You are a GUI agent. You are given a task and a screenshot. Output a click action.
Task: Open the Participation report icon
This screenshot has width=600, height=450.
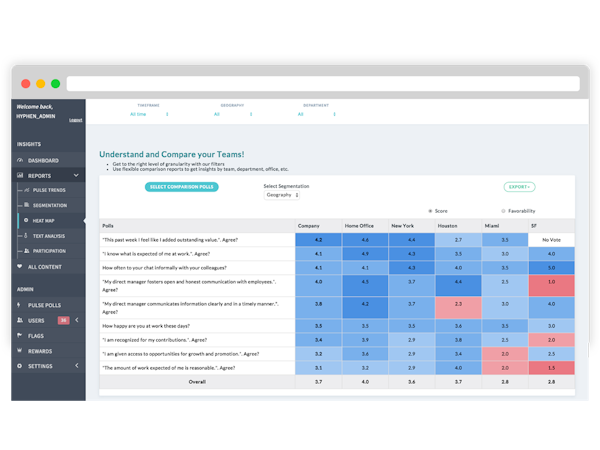pos(26,252)
